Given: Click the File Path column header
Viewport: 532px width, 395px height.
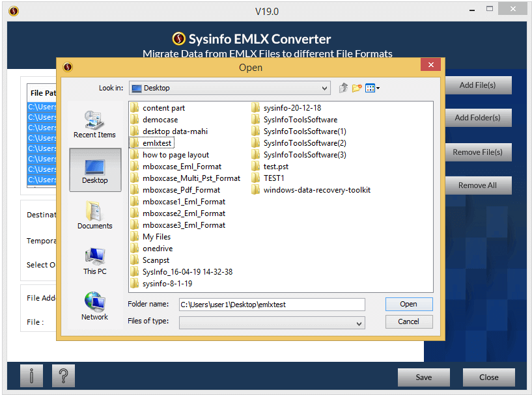Looking at the screenshot, I should point(42,93).
